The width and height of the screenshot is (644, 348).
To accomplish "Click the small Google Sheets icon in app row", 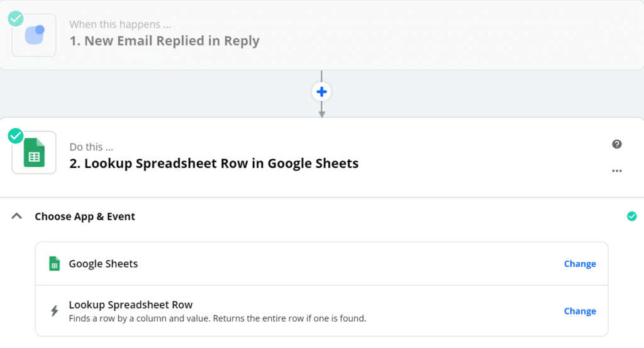I will (x=55, y=264).
